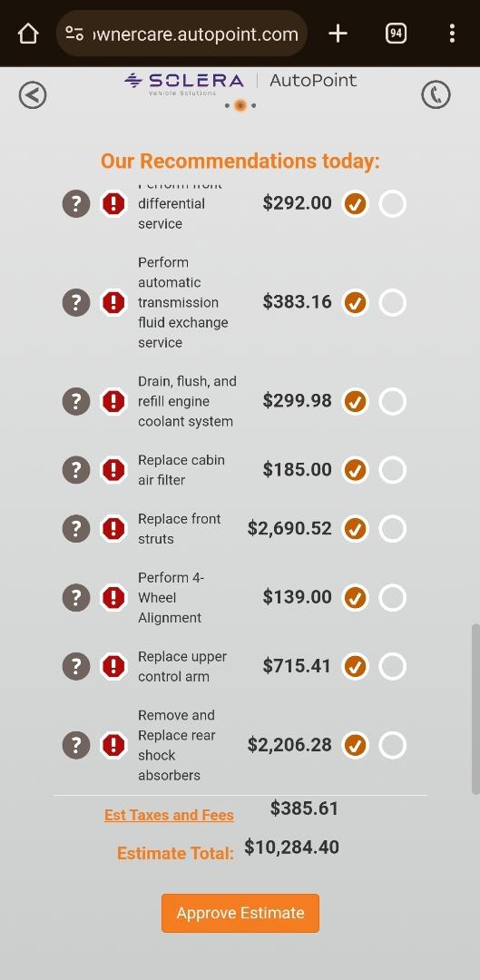This screenshot has width=480, height=980.
Task: Tap the browser home icon
Action: point(28,34)
